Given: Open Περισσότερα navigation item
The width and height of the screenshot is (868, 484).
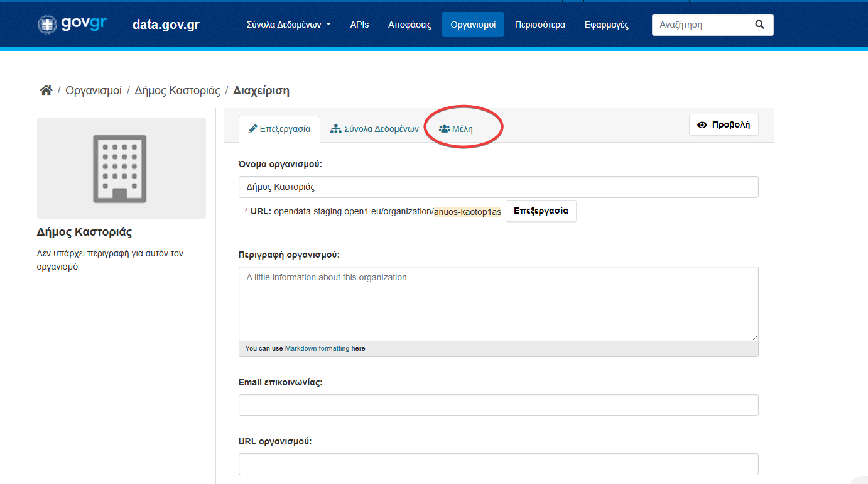Looking at the screenshot, I should (540, 25).
